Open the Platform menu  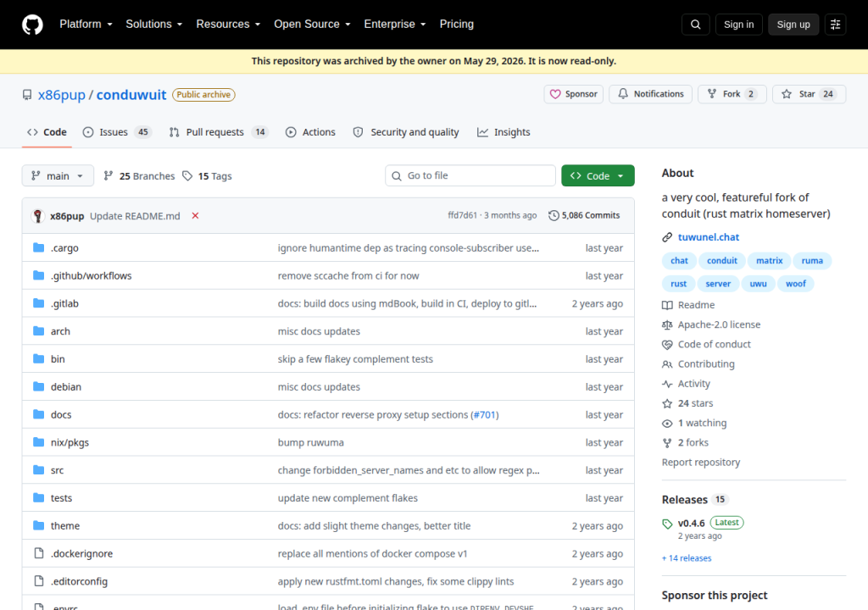tap(86, 25)
